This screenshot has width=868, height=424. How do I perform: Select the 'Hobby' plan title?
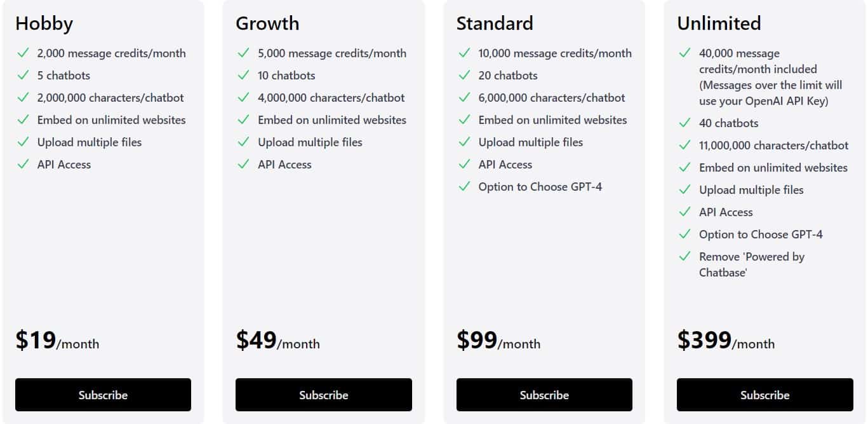click(x=44, y=23)
